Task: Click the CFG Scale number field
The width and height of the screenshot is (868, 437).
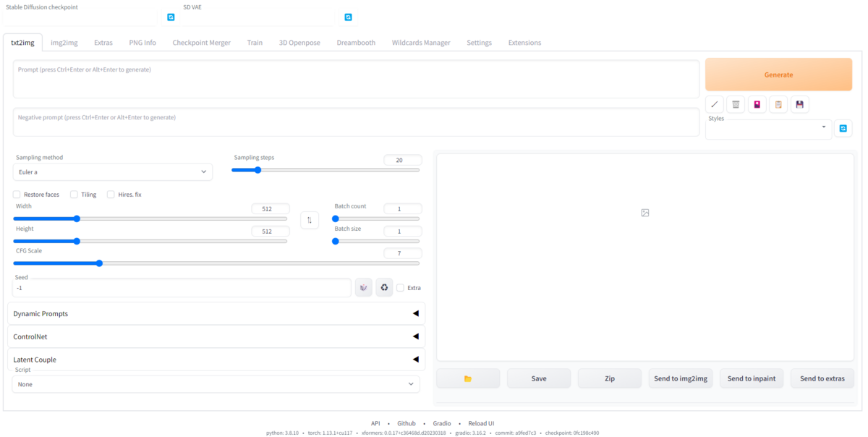Action: coord(402,253)
